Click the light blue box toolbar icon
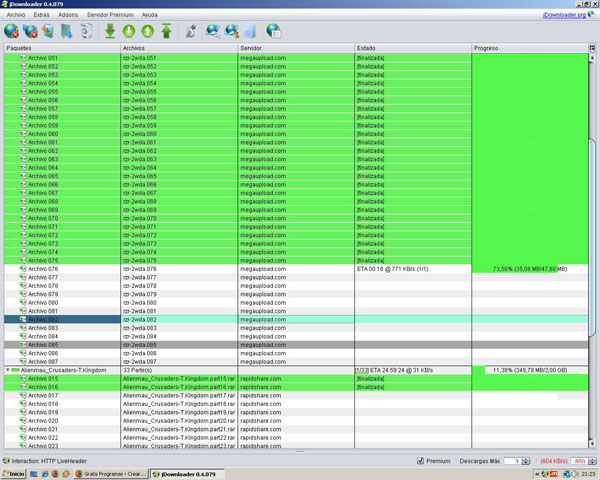 click(x=250, y=31)
